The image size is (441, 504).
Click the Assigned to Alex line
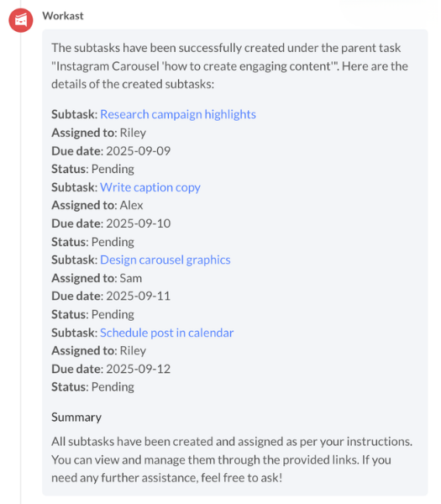[x=97, y=206]
